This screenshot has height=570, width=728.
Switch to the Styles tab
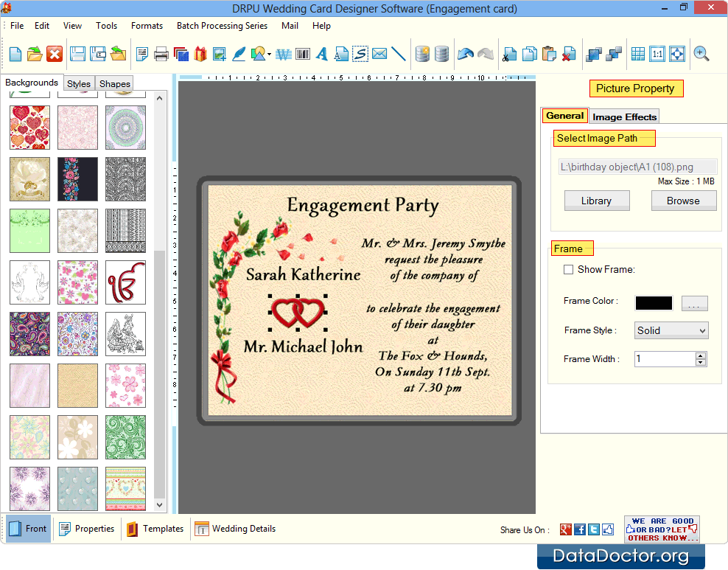78,83
